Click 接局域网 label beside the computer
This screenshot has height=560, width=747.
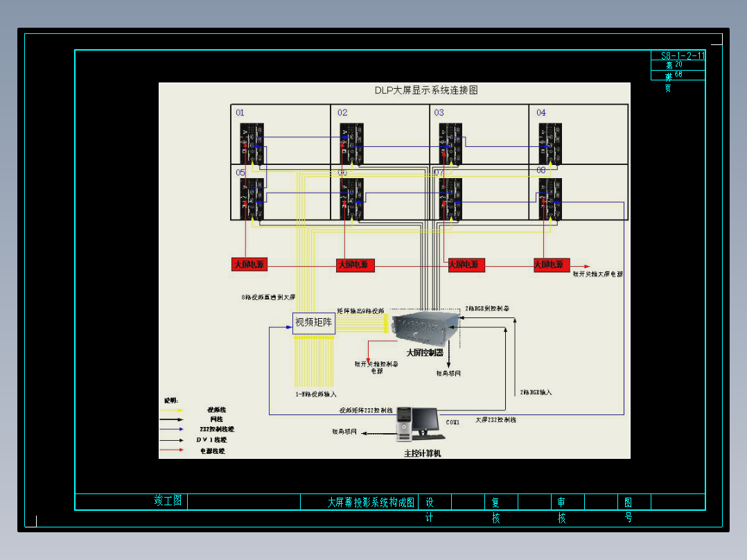pos(344,431)
